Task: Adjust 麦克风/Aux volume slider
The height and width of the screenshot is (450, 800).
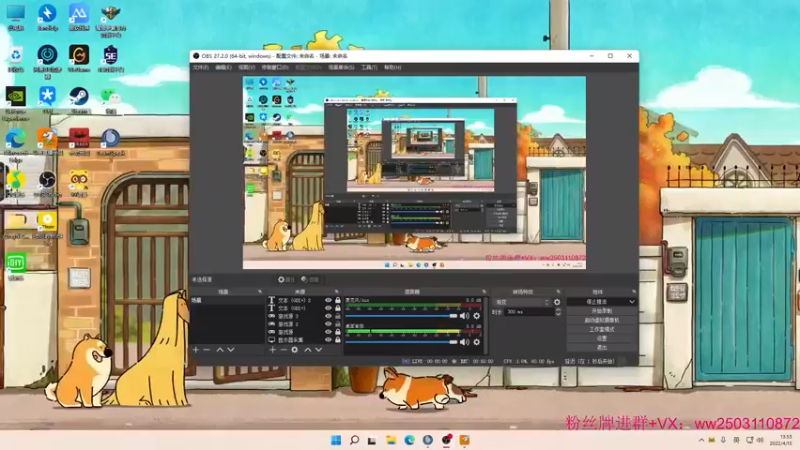Action: [x=402, y=316]
